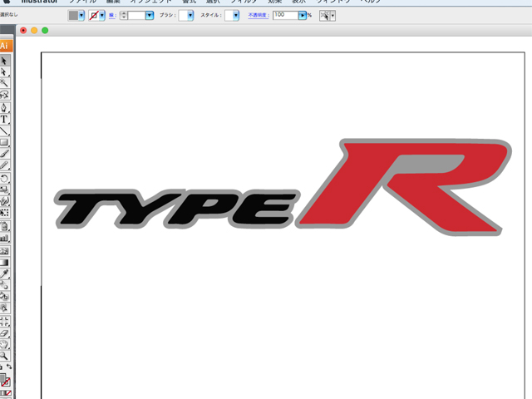
Task: Select the Lasso tool
Action: coord(4,95)
